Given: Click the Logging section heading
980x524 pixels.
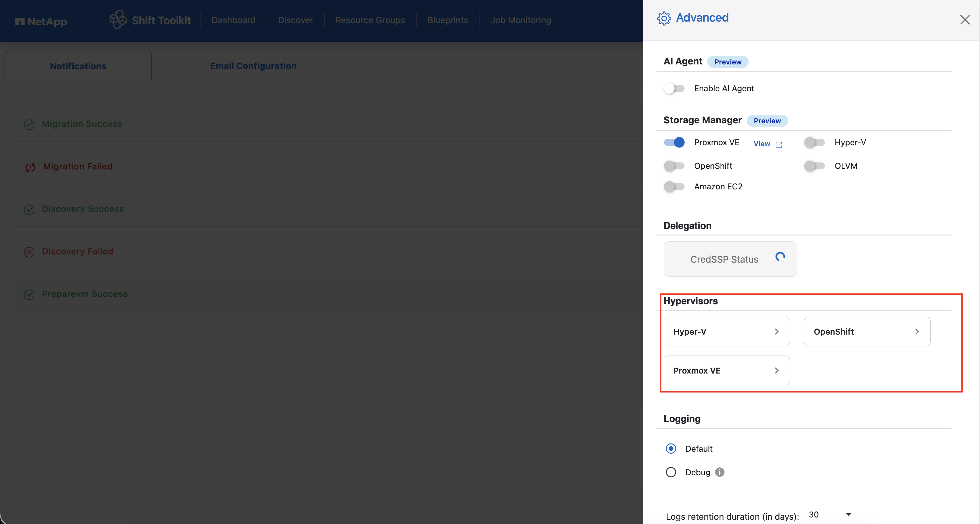Looking at the screenshot, I should (x=682, y=419).
